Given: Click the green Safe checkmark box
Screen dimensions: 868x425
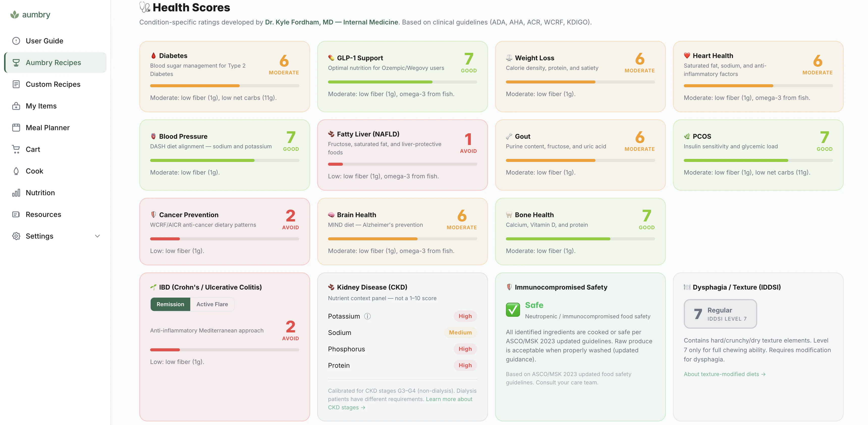Looking at the screenshot, I should tap(512, 309).
